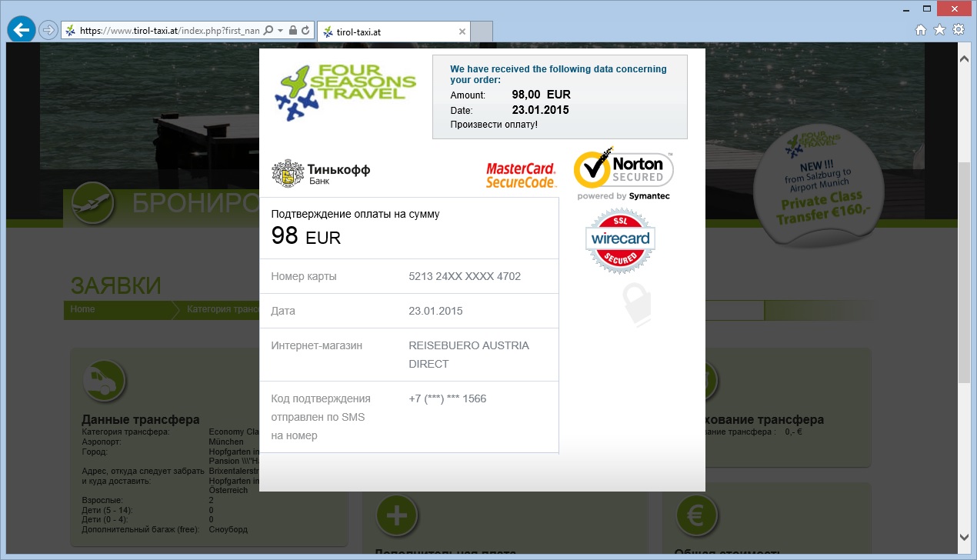Image resolution: width=977 pixels, height=560 pixels.
Task: Click the airplane booking icon in green banner
Action: [93, 203]
